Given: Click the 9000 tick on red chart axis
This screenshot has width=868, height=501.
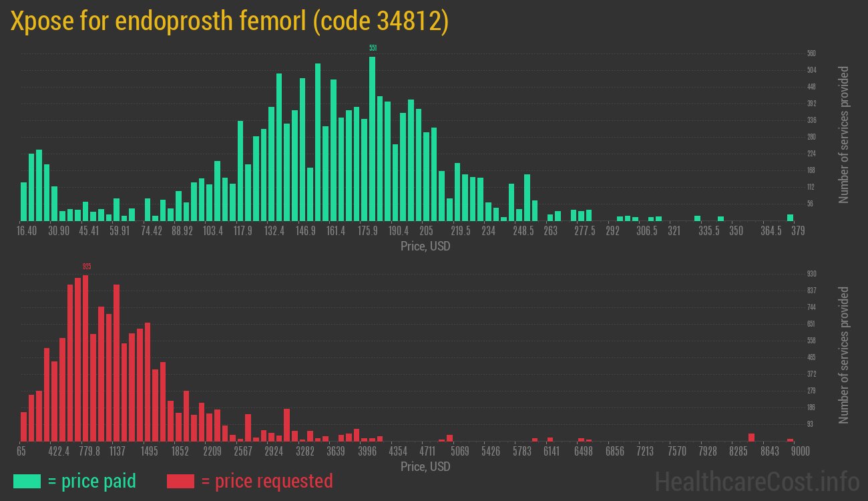Looking at the screenshot, I should click(801, 452).
